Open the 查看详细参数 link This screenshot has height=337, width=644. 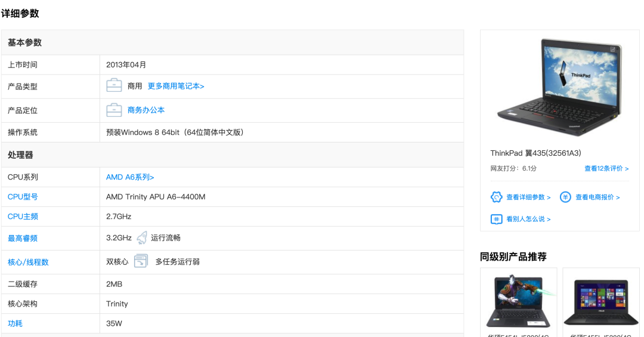click(x=528, y=197)
